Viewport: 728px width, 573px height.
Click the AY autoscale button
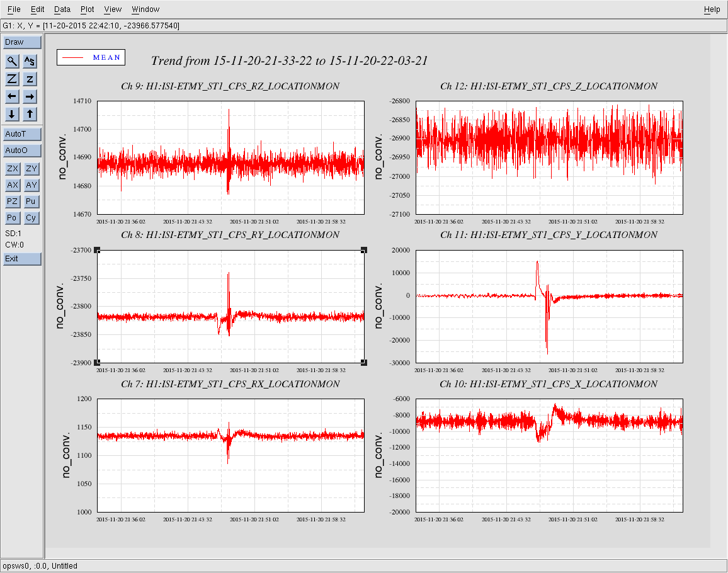pyautogui.click(x=31, y=185)
